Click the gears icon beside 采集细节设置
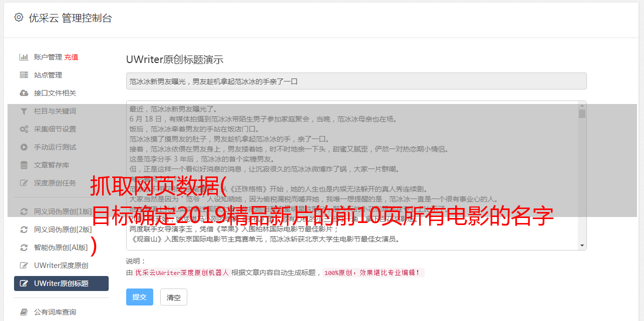644x321 pixels. tap(24, 129)
